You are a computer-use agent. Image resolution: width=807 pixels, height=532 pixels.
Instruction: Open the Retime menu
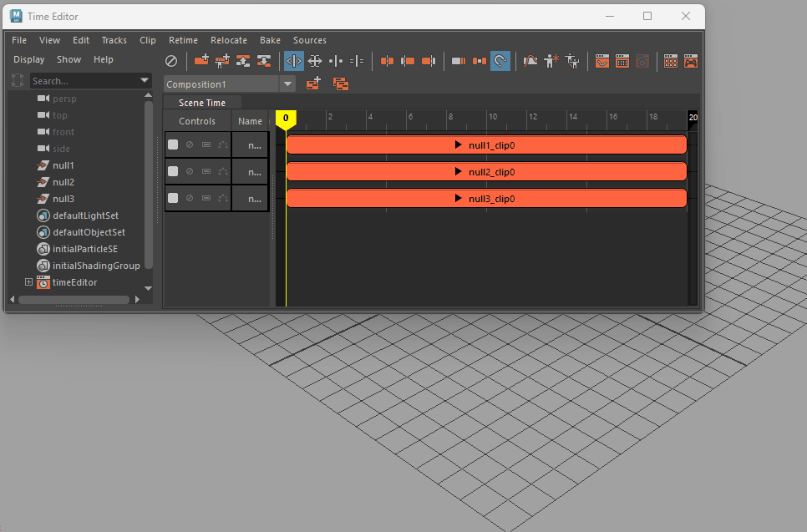click(x=183, y=40)
